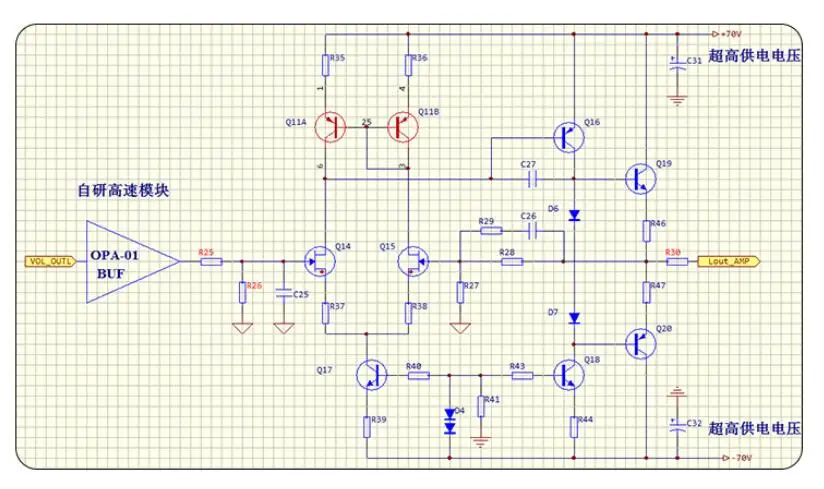Viewport: 824px width, 489px height.
Task: Click the -70V power port
Action: (737, 458)
